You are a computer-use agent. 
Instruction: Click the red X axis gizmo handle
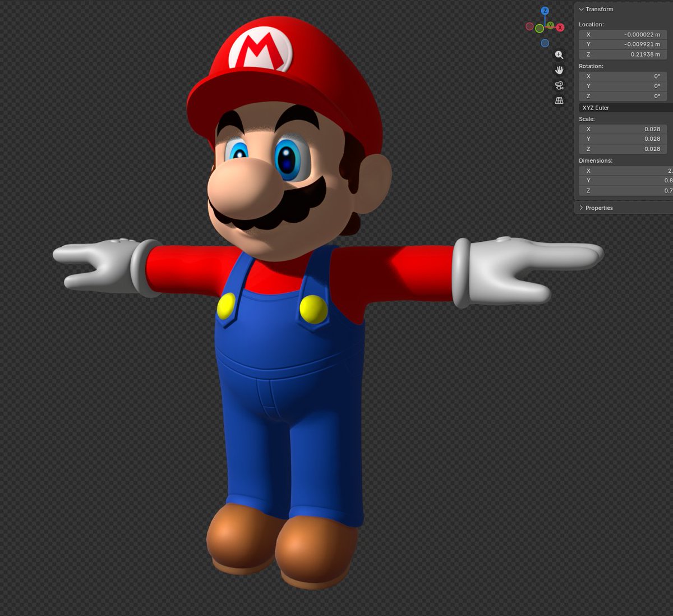point(560,27)
